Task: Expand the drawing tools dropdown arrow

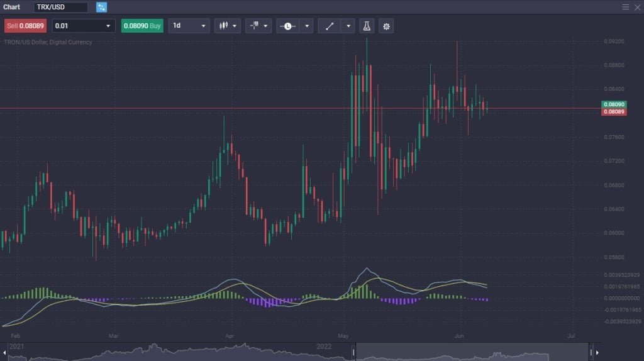Action: (348, 26)
